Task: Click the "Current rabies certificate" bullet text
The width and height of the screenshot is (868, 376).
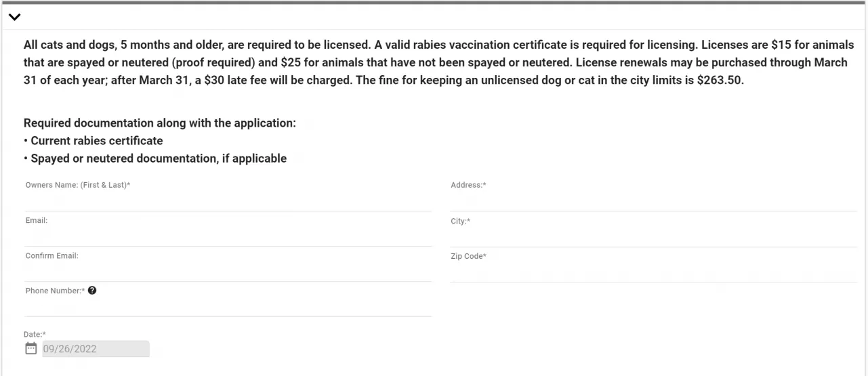Action: 97,141
